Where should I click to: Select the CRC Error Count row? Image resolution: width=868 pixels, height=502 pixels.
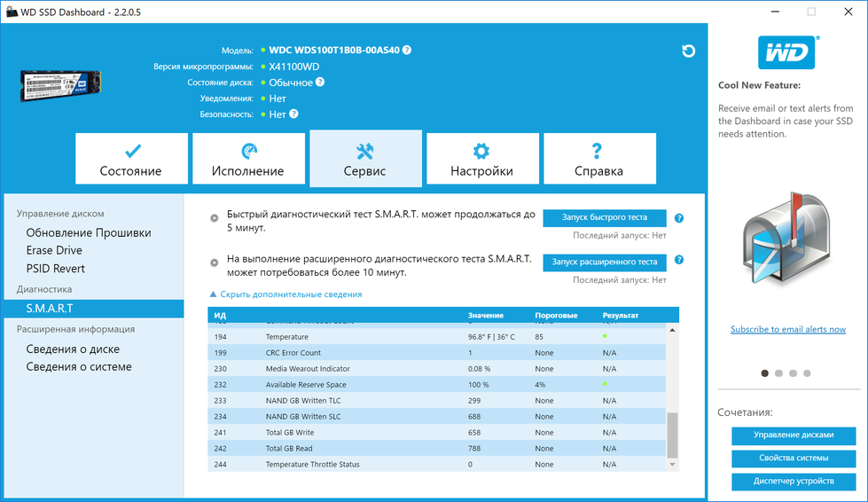click(x=437, y=353)
